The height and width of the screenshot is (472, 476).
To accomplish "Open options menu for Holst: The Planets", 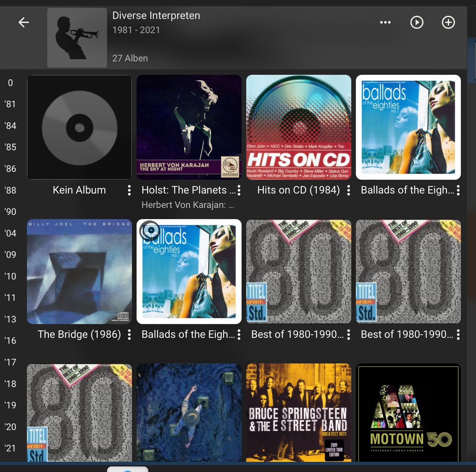I will tap(239, 190).
